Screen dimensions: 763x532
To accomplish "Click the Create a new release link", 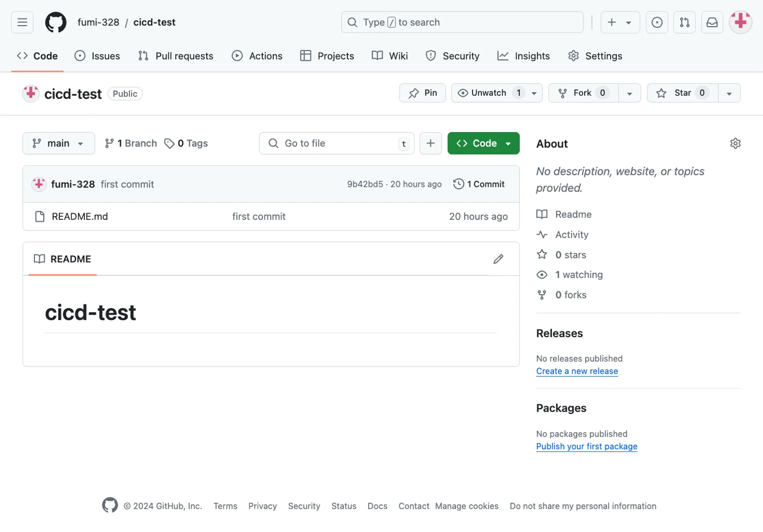I will point(577,371).
